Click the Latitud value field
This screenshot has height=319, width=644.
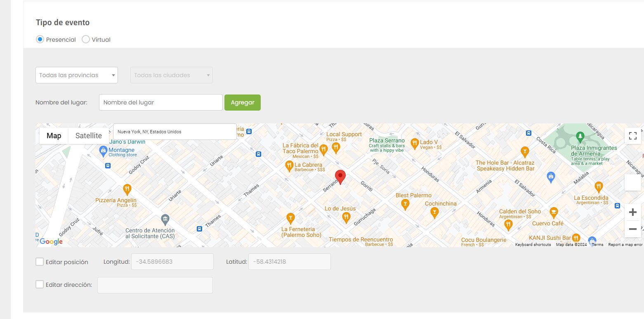(290, 262)
